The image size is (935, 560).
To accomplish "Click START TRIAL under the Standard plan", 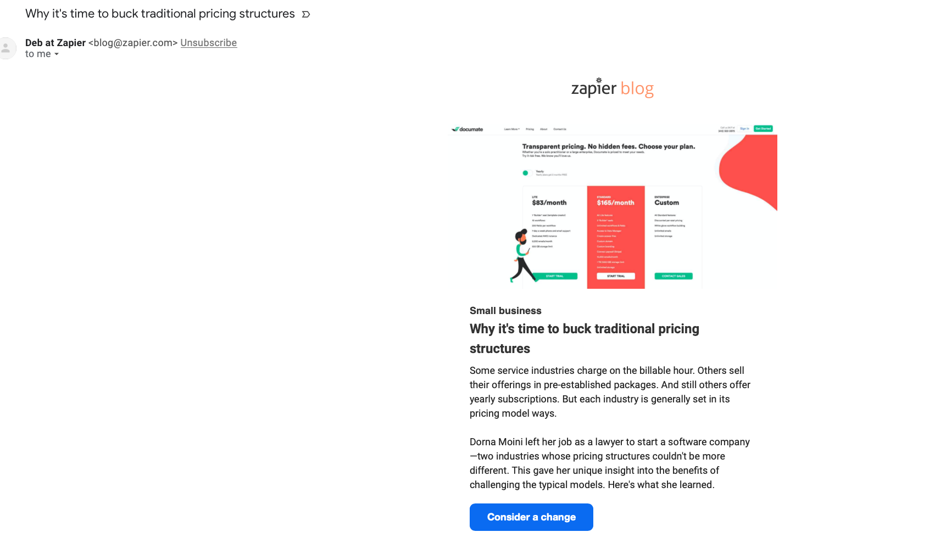I will (x=615, y=276).
